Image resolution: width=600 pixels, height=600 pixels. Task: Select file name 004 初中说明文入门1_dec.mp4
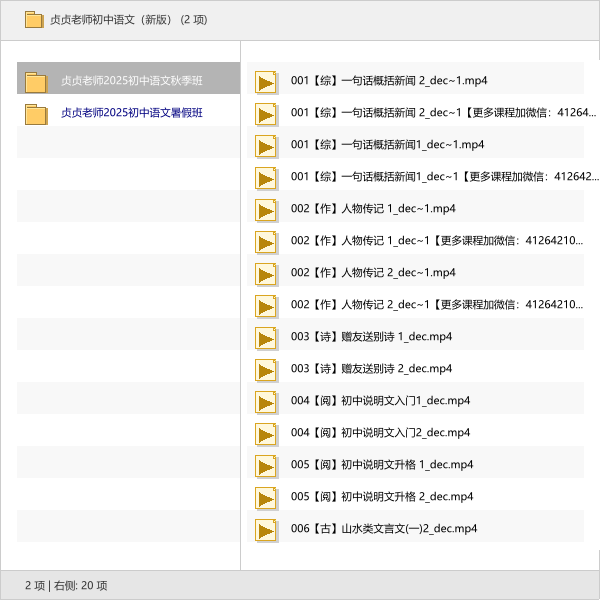coord(380,401)
